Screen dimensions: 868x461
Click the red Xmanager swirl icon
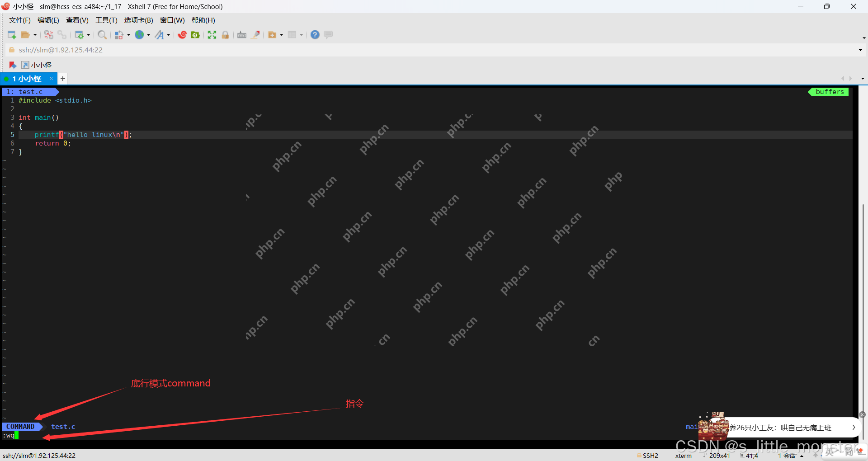pyautogui.click(x=182, y=35)
